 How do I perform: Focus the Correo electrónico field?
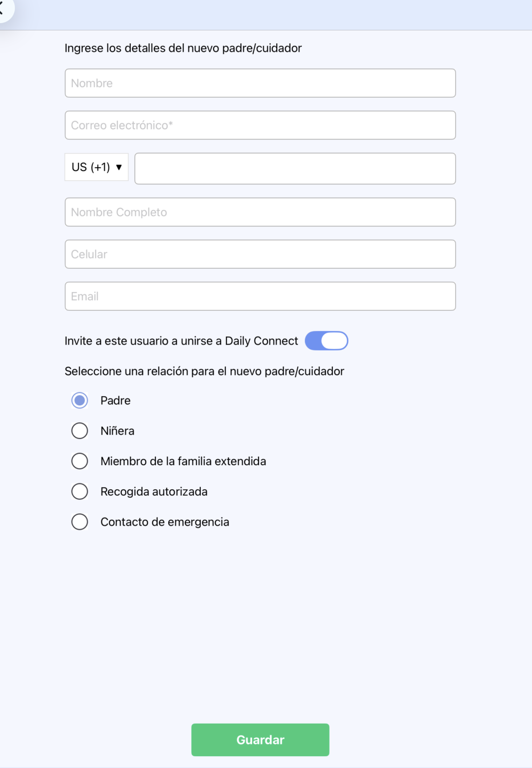coord(260,126)
